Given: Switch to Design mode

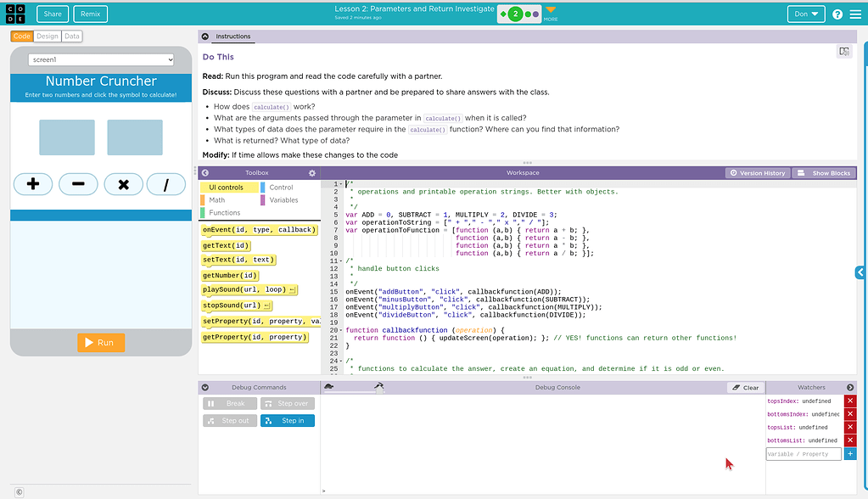Looking at the screenshot, I should [x=48, y=36].
